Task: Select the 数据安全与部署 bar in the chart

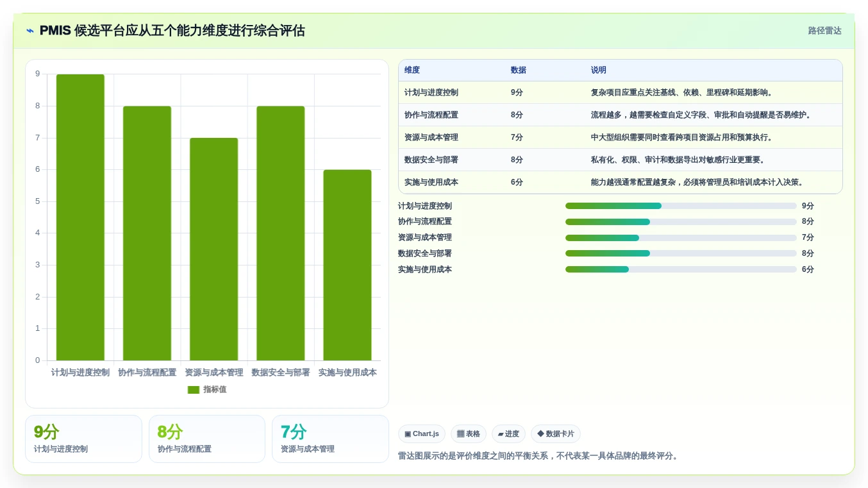Action: point(280,233)
